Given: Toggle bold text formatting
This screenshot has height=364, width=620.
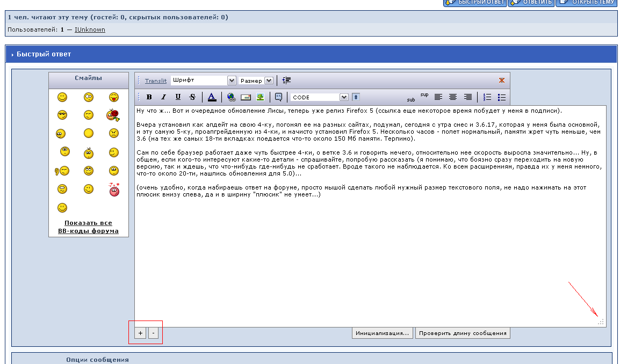Looking at the screenshot, I should (x=149, y=97).
